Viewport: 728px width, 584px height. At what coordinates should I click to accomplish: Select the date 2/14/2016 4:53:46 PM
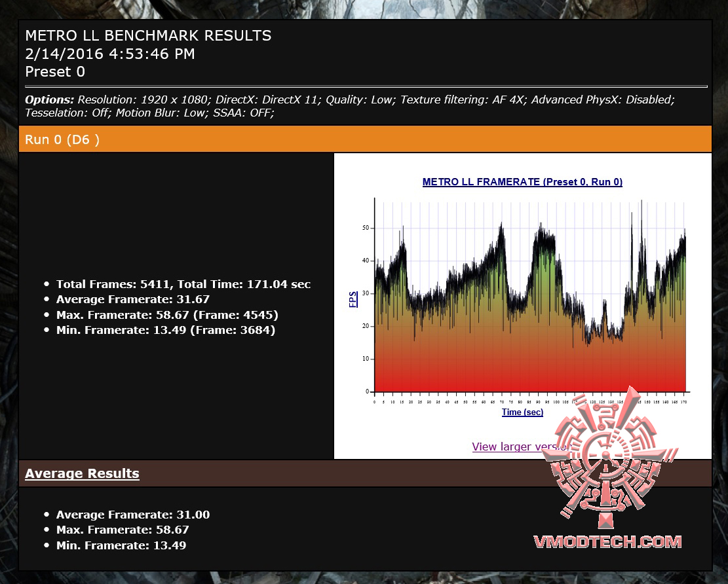pyautogui.click(x=110, y=54)
